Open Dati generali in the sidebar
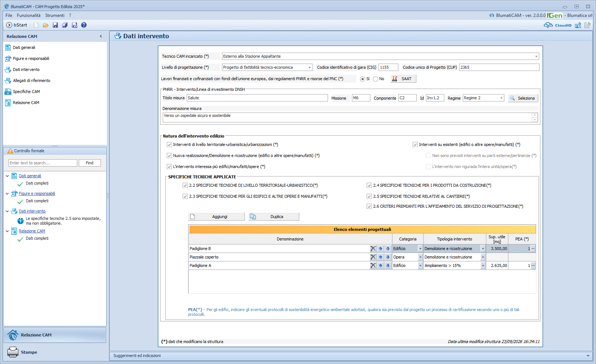 24,47
